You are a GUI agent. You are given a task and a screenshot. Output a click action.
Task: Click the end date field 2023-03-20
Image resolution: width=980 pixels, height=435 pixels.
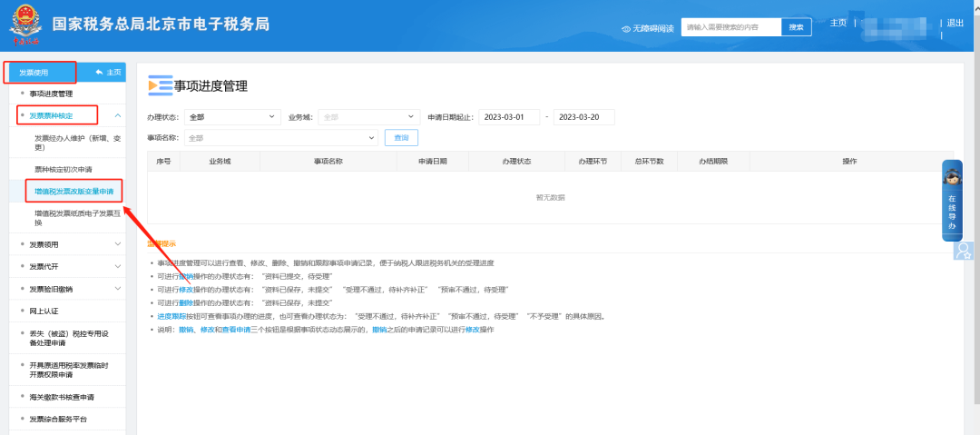point(584,117)
